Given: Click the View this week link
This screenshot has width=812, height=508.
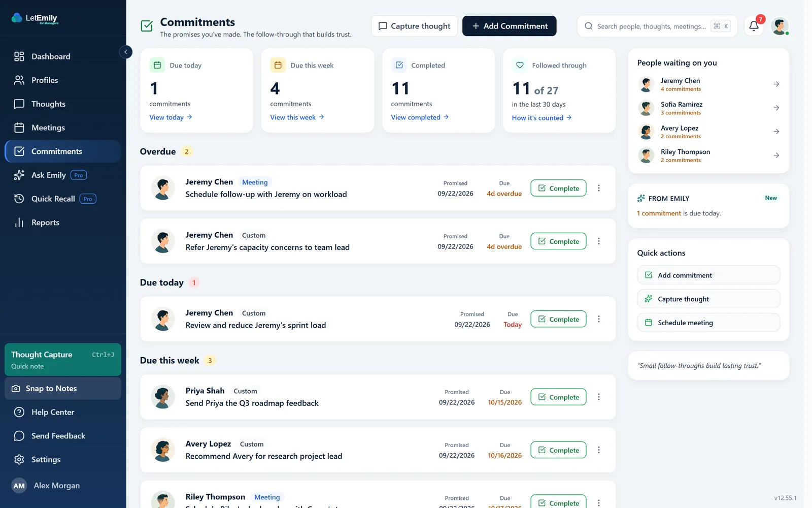Looking at the screenshot, I should (x=297, y=117).
